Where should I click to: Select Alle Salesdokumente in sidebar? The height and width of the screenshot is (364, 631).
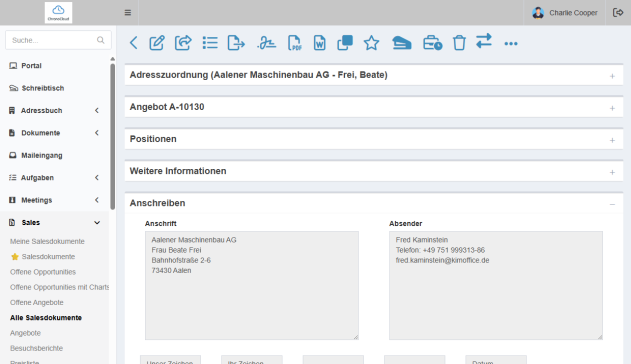coord(46,318)
